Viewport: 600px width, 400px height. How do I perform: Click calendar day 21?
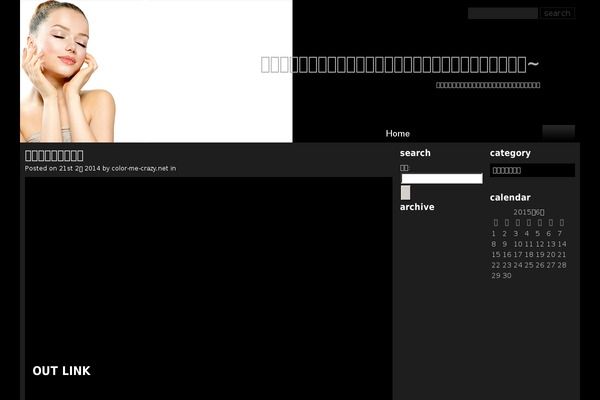562,255
